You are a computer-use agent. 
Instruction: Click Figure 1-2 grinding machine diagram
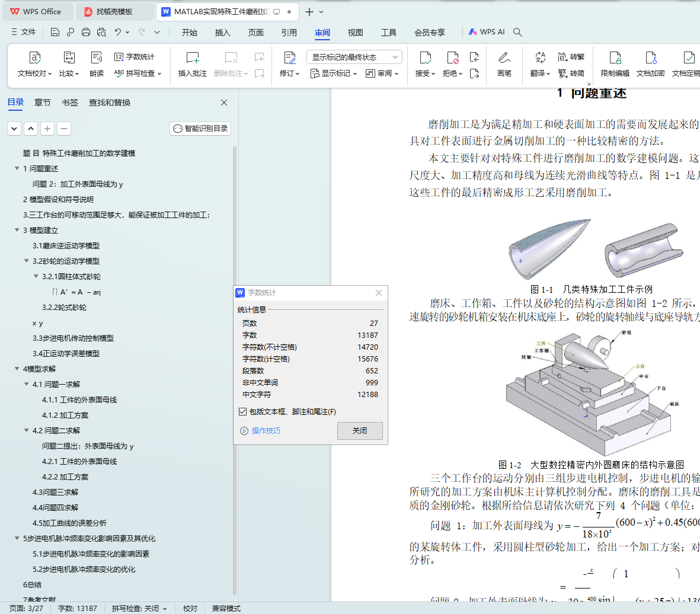591,392
